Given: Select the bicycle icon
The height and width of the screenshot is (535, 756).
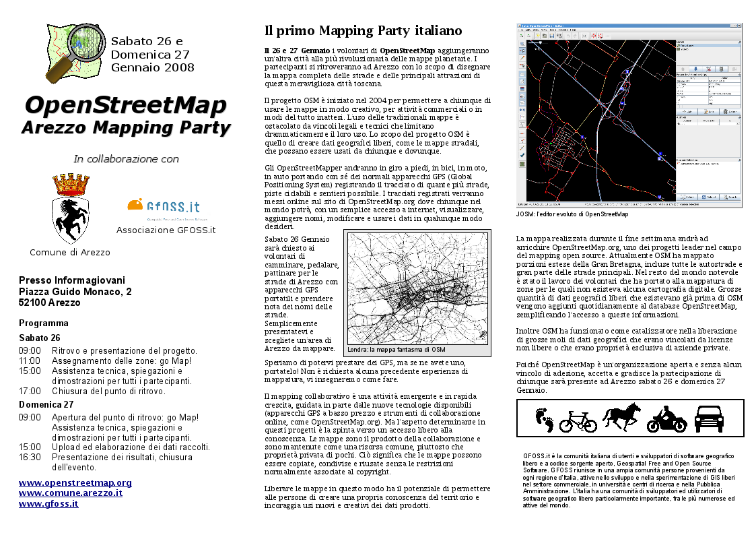Looking at the screenshot, I should click(578, 422).
